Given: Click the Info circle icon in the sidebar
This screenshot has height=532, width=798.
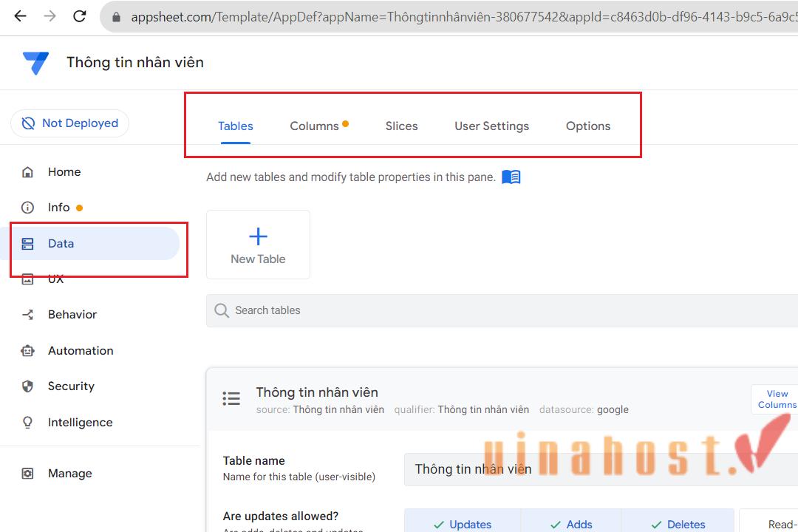Looking at the screenshot, I should tap(27, 208).
